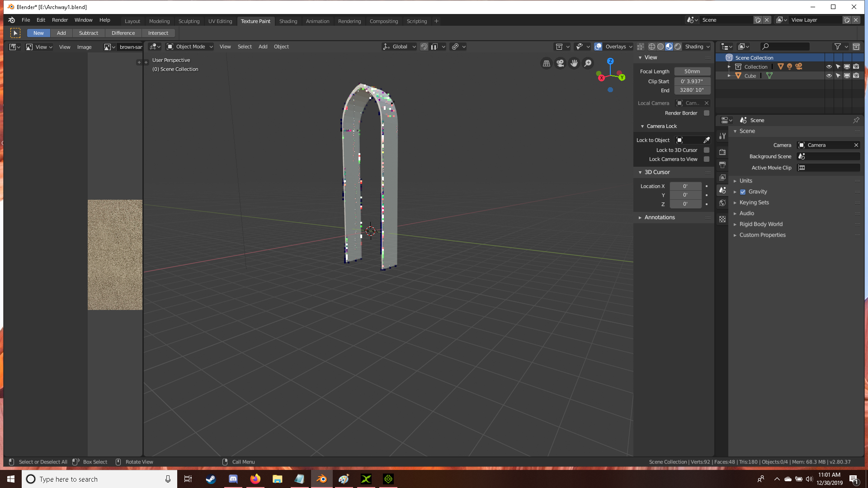Select LookDev shading mode icon
The width and height of the screenshot is (868, 488).
pos(669,47)
